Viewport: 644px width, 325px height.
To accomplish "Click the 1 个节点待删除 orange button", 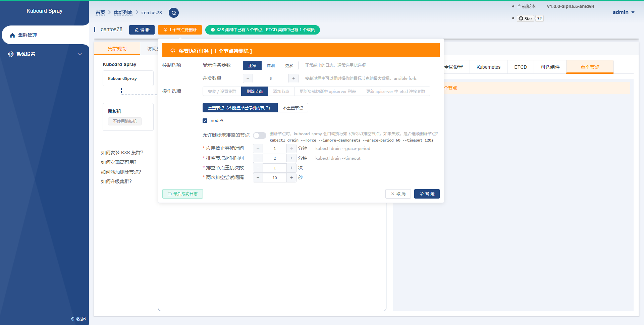I will pos(180,30).
